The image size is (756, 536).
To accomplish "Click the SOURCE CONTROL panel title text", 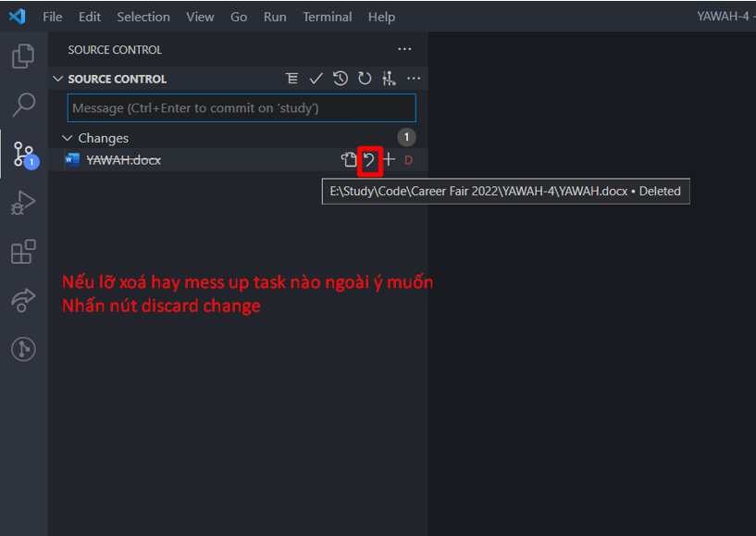I will pyautogui.click(x=115, y=50).
